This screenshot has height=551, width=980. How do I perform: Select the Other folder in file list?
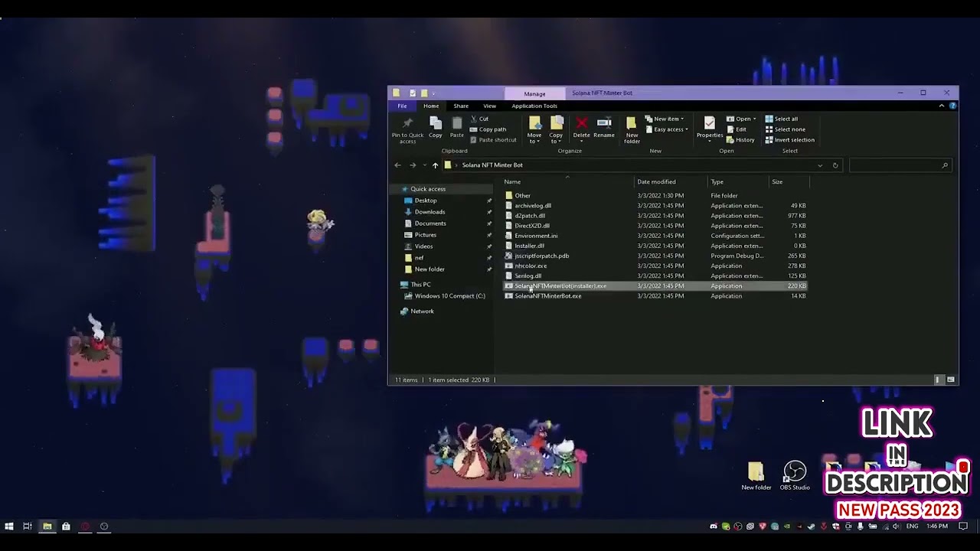coord(522,196)
